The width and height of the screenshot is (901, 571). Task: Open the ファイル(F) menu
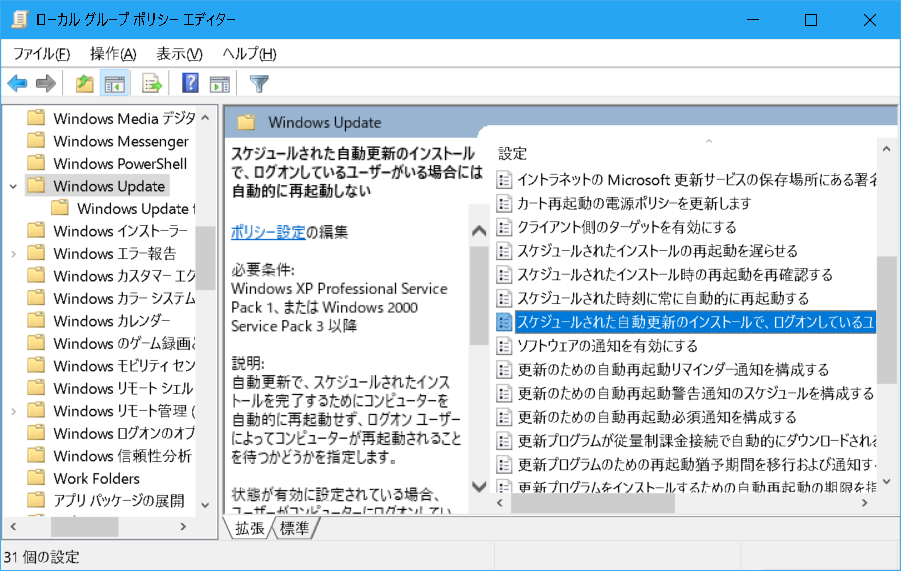[x=41, y=54]
